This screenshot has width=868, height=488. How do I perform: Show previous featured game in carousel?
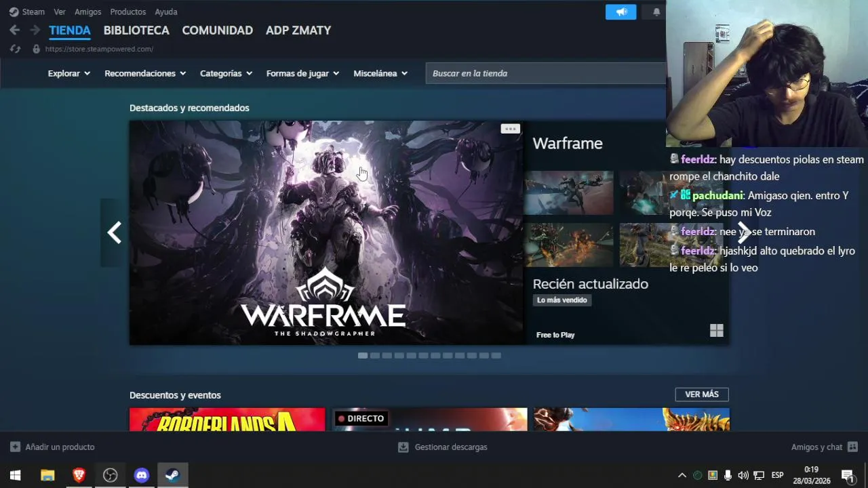point(115,232)
